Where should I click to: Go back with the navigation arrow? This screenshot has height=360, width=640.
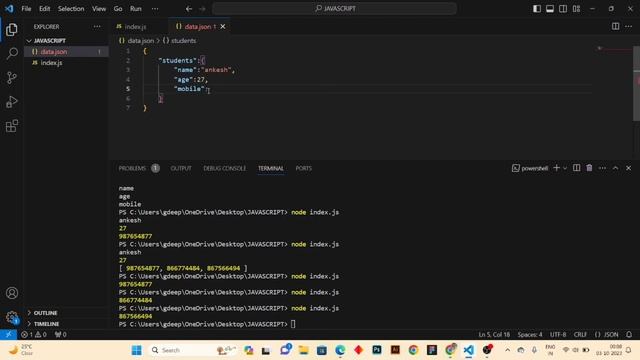(189, 9)
